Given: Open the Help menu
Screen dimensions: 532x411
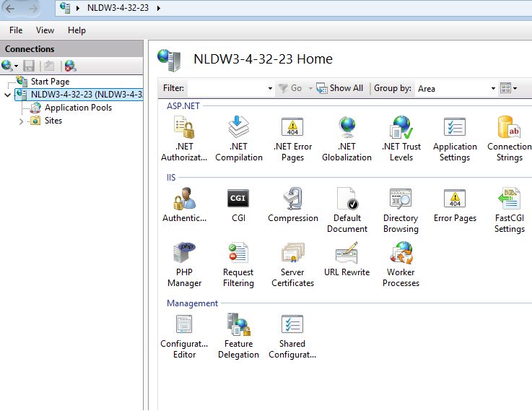Looking at the screenshot, I should [77, 30].
